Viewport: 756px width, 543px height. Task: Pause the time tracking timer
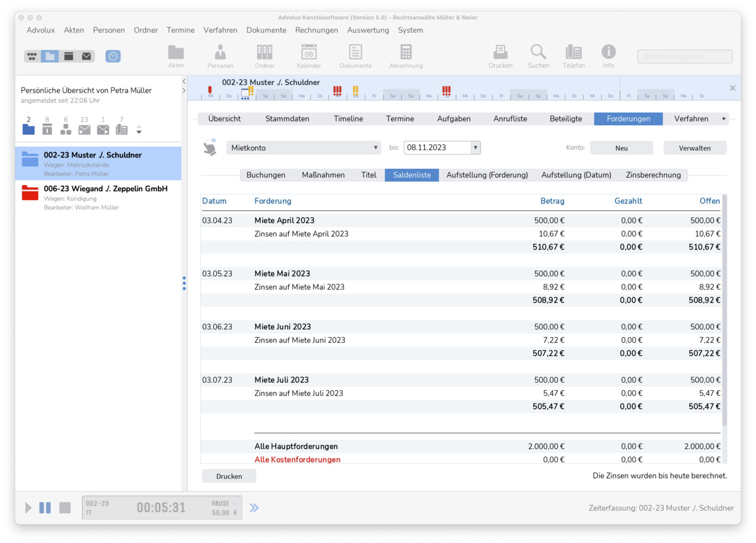point(45,508)
